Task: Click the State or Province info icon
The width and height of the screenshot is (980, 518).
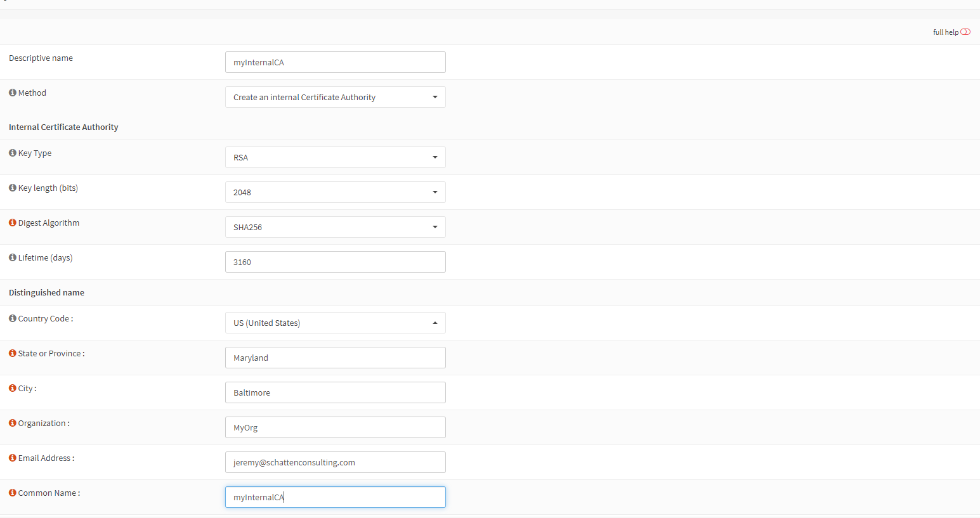Action: coord(13,353)
